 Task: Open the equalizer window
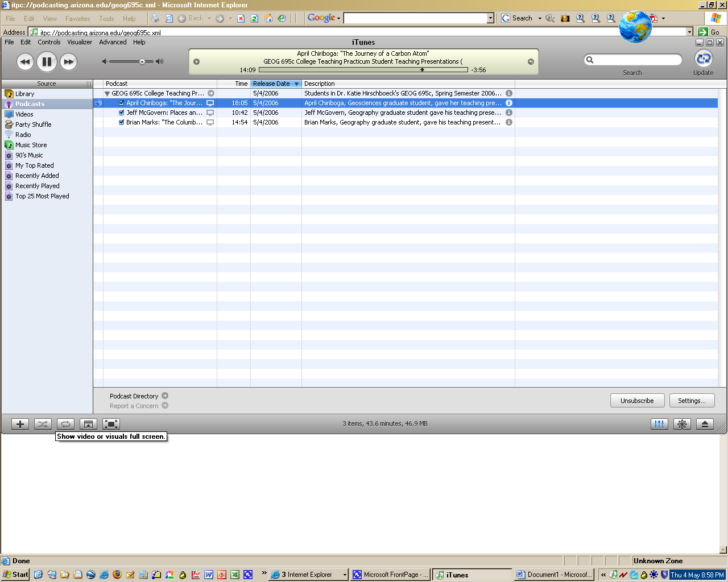click(x=659, y=424)
